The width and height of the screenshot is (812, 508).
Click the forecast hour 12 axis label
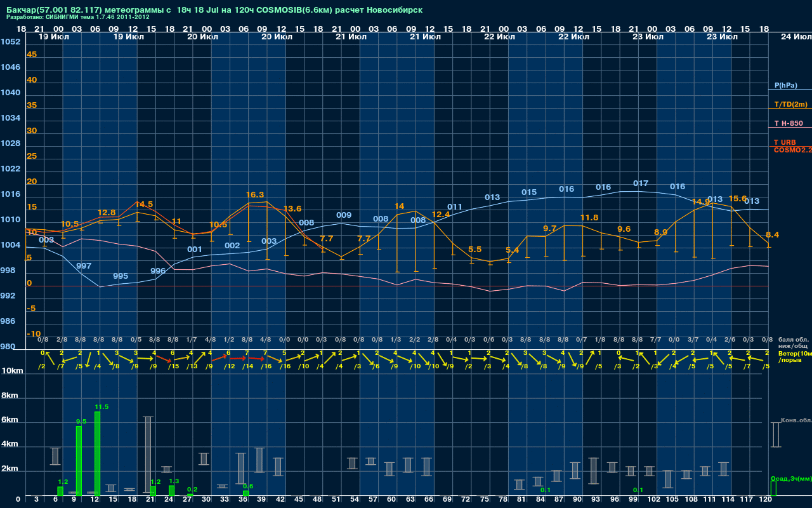(95, 500)
